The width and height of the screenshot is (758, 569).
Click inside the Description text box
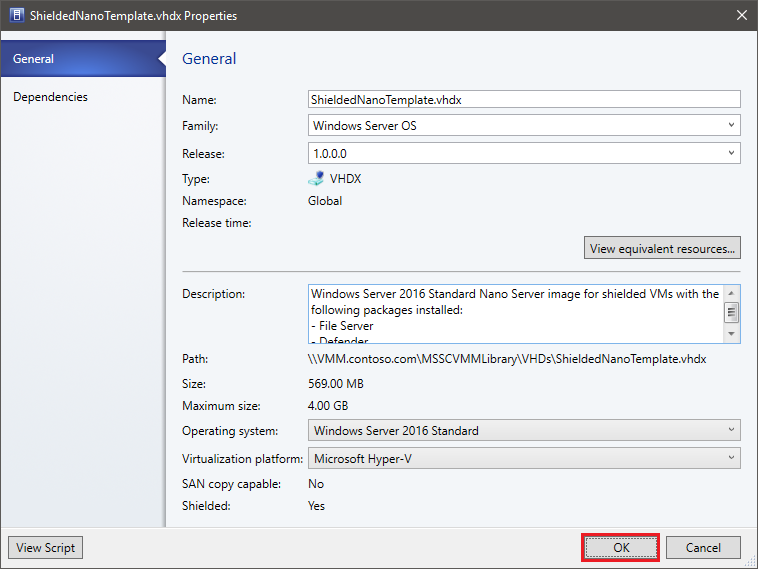(510, 313)
